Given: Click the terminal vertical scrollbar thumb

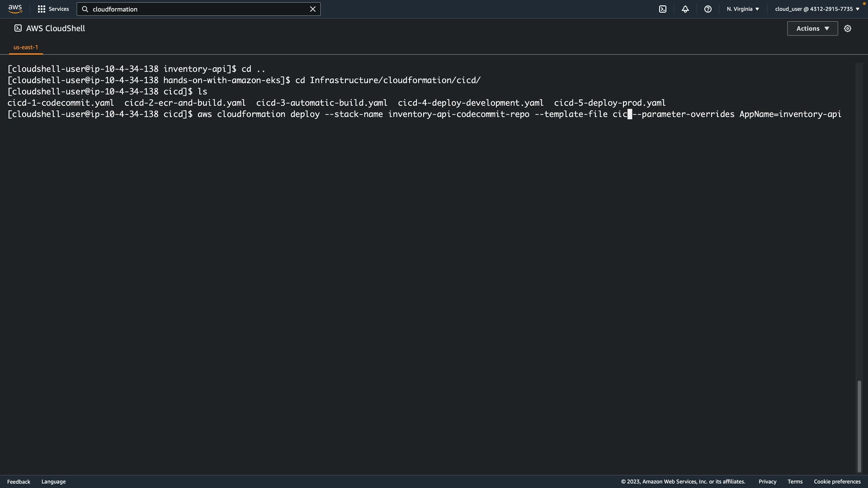Looking at the screenshot, I should 859,426.
